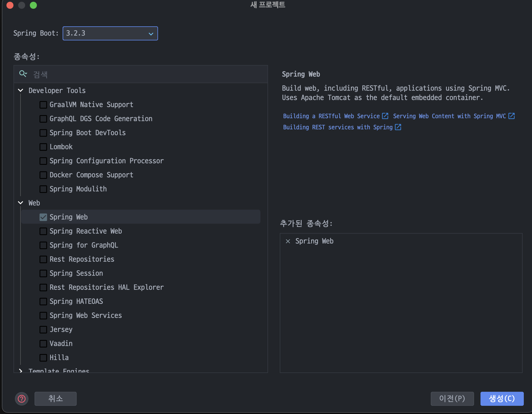532x414 pixels.
Task: Select Spring Web in added dependencies list
Action: [314, 241]
